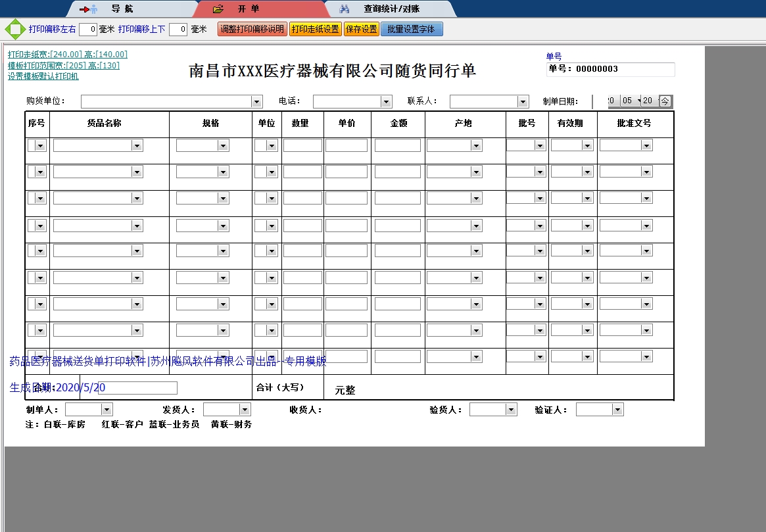Expand the 购货单位 dropdown
This screenshot has width=766, height=532.
pos(256,102)
